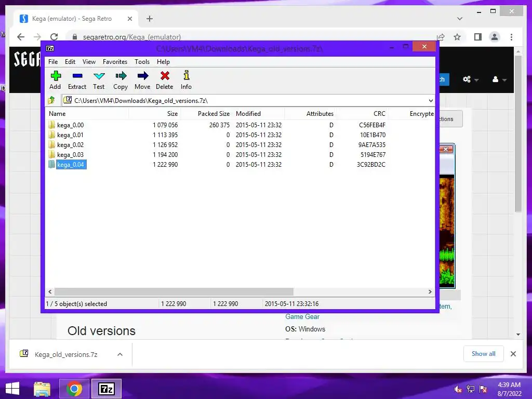The height and width of the screenshot is (399, 532).
Task: Open the Chrome profile avatar
Action: pos(495,37)
